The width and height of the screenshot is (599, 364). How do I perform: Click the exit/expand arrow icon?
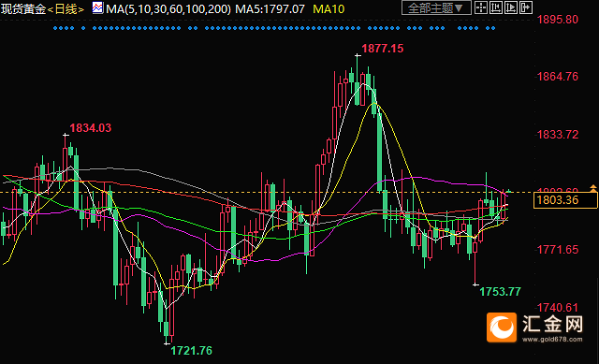tap(526, 7)
